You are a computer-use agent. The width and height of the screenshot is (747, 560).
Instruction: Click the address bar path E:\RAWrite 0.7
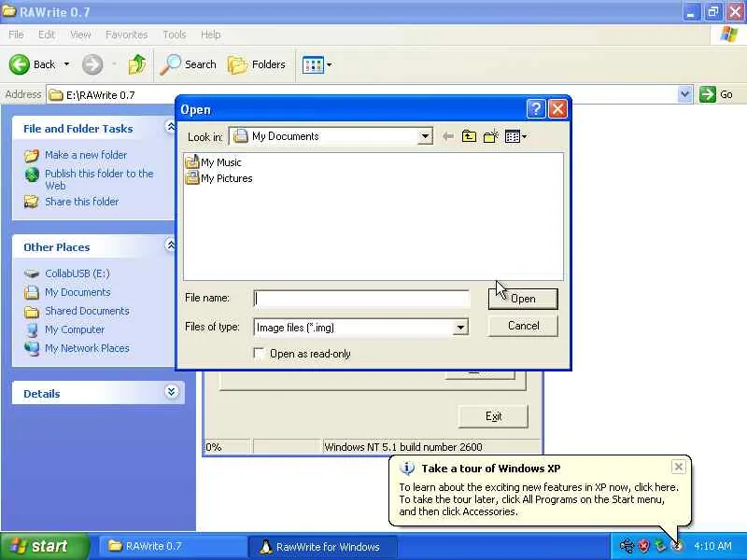[x=100, y=95]
